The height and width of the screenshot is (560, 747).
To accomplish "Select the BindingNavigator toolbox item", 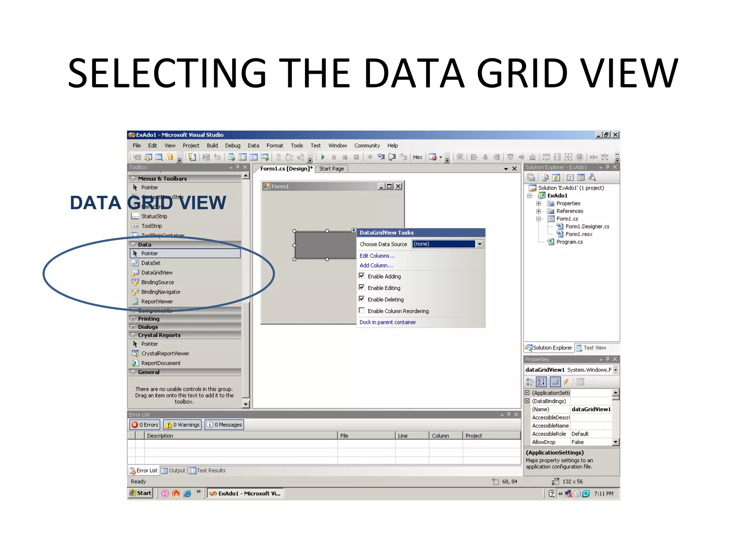I will coord(161,292).
